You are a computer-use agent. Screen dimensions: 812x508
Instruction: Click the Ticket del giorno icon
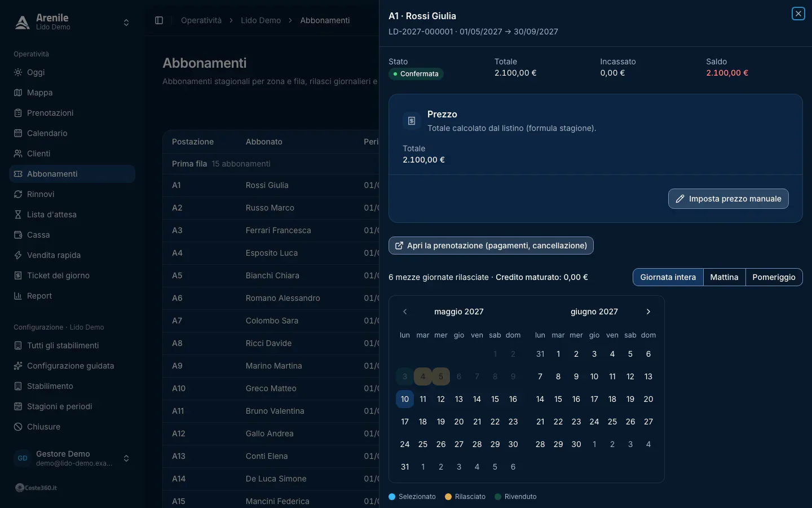click(18, 275)
